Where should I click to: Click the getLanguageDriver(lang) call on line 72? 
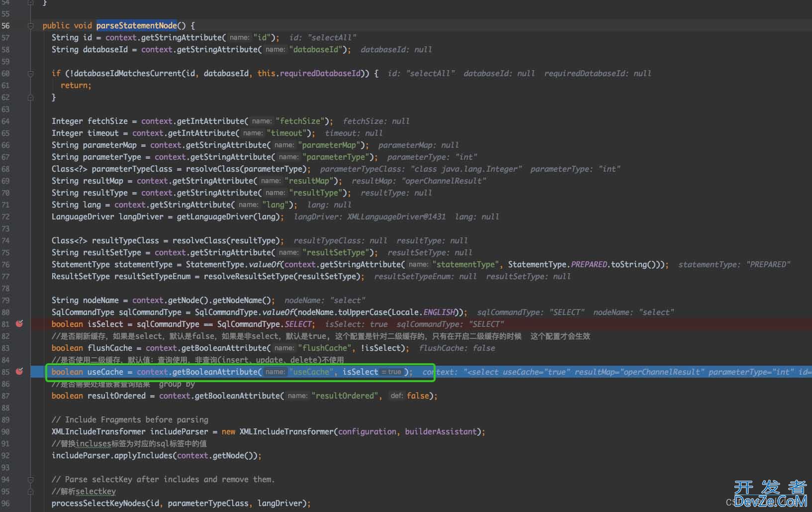(x=228, y=216)
